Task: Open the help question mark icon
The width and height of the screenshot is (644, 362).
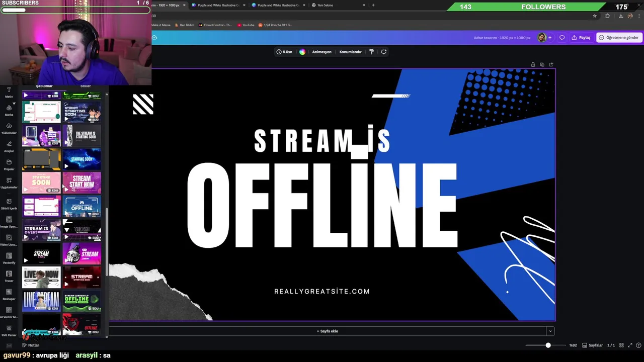Action: tap(638, 345)
